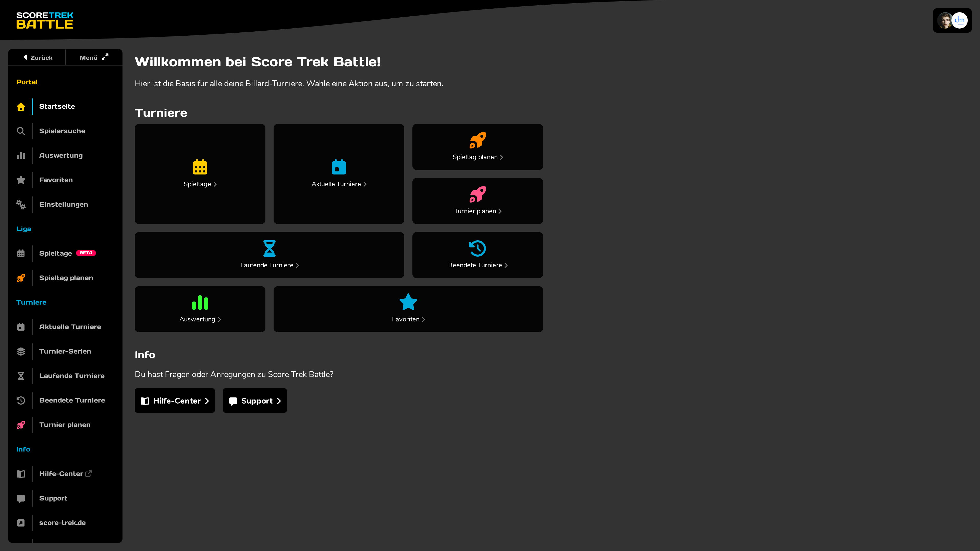The image size is (980, 551).
Task: Open the blue Aktuelle Turniere calendar icon
Action: pyautogui.click(x=339, y=167)
